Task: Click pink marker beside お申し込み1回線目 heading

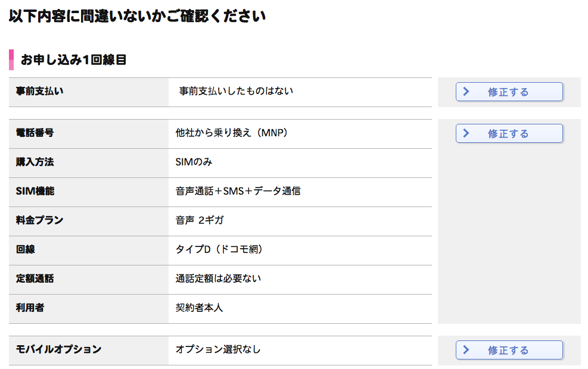Action: [11, 60]
